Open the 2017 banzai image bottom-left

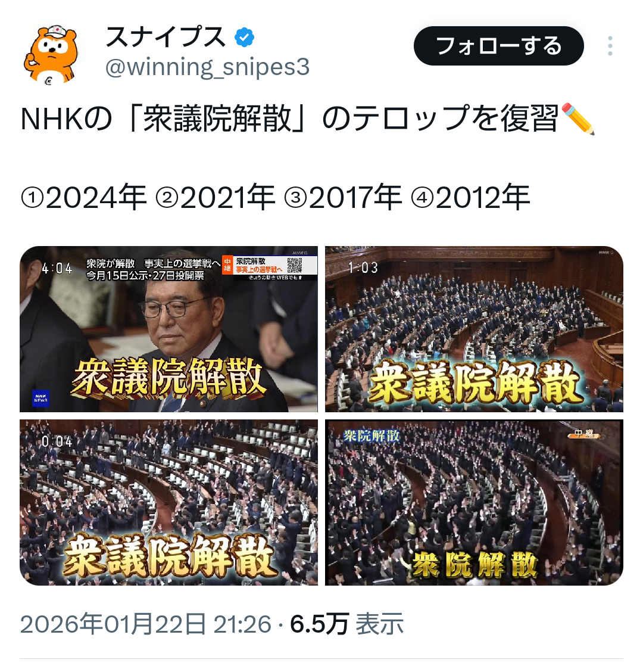[168, 502]
